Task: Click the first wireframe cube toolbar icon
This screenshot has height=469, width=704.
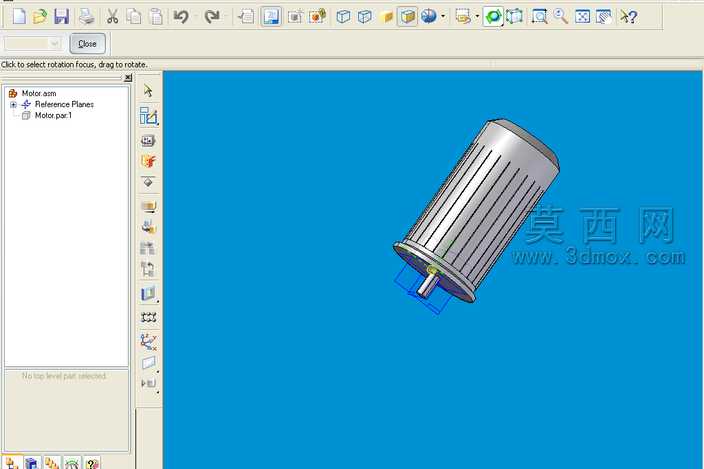Action: pos(343,17)
